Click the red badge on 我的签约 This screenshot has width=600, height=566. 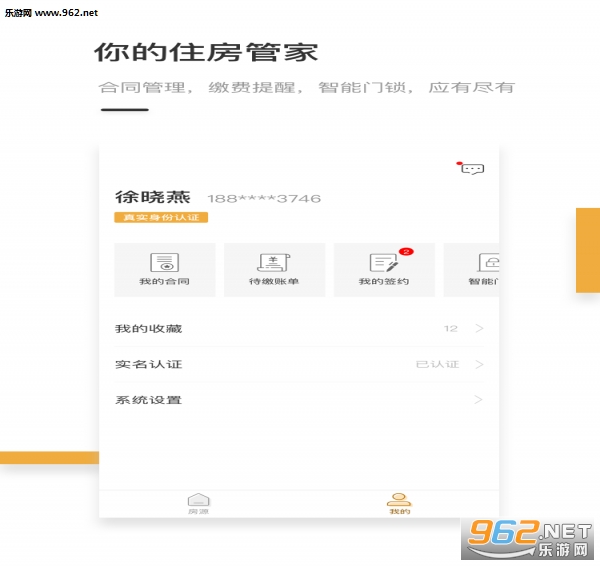(406, 251)
